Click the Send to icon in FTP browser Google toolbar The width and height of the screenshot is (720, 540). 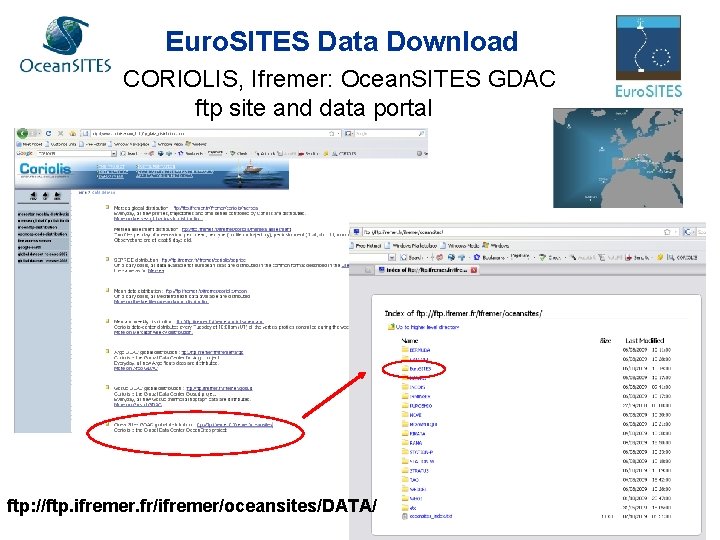[x=628, y=257]
